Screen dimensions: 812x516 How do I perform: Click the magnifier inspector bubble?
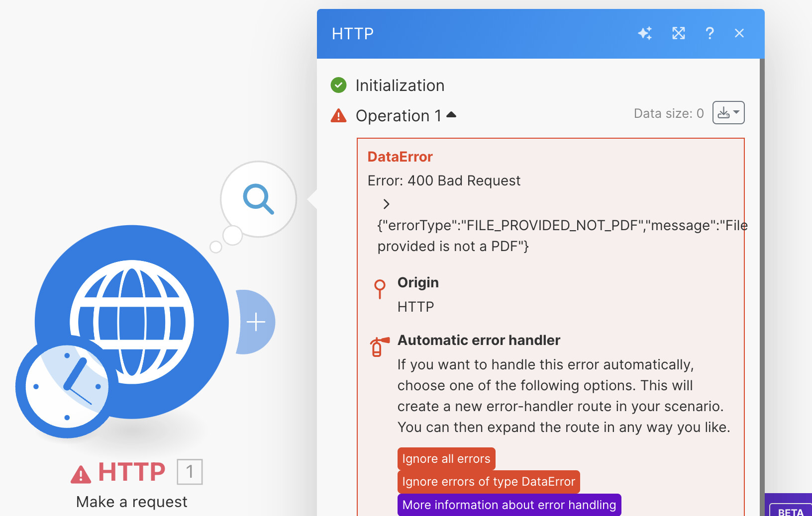[259, 199]
